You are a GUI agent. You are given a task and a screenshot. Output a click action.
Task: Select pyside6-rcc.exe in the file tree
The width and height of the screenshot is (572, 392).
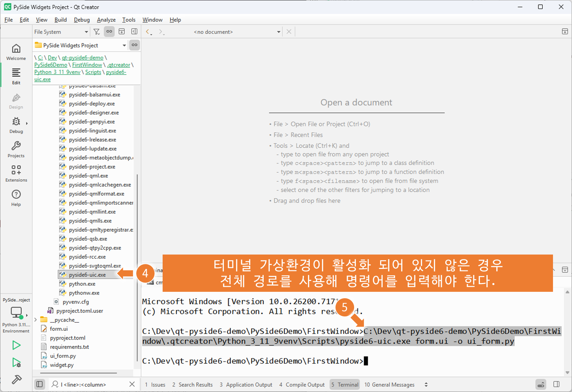pyautogui.click(x=87, y=257)
